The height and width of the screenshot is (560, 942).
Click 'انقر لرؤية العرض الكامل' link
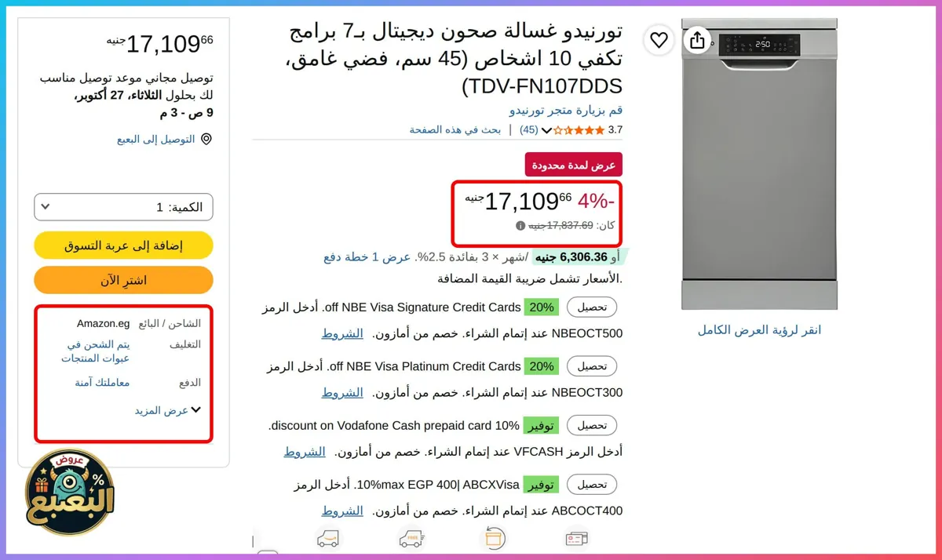click(759, 330)
